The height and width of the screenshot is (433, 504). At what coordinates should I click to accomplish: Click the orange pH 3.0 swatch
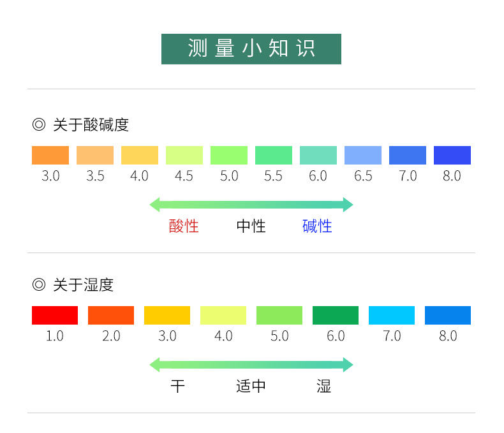coord(50,156)
